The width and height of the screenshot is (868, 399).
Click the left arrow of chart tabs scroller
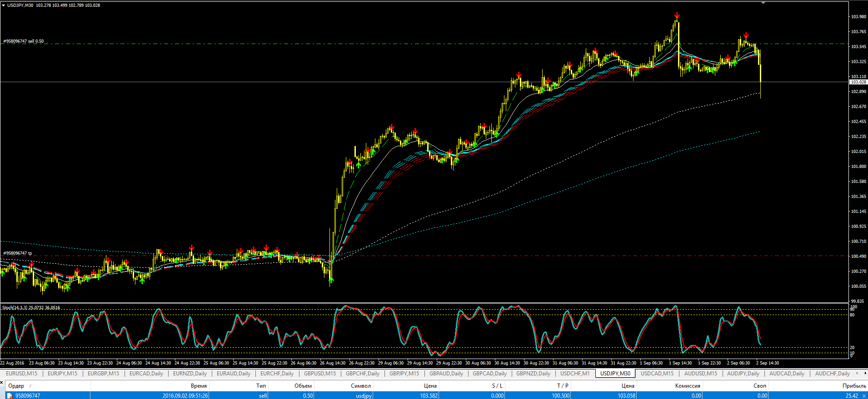pos(857,373)
